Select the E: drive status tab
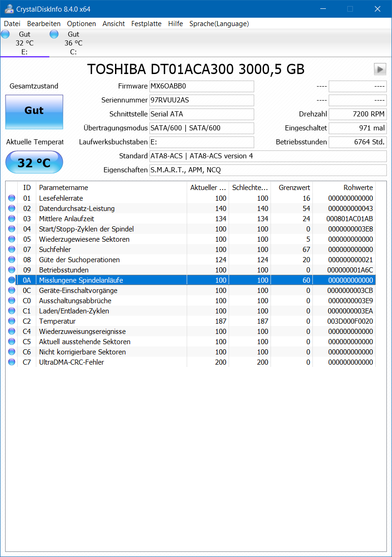 click(x=25, y=43)
